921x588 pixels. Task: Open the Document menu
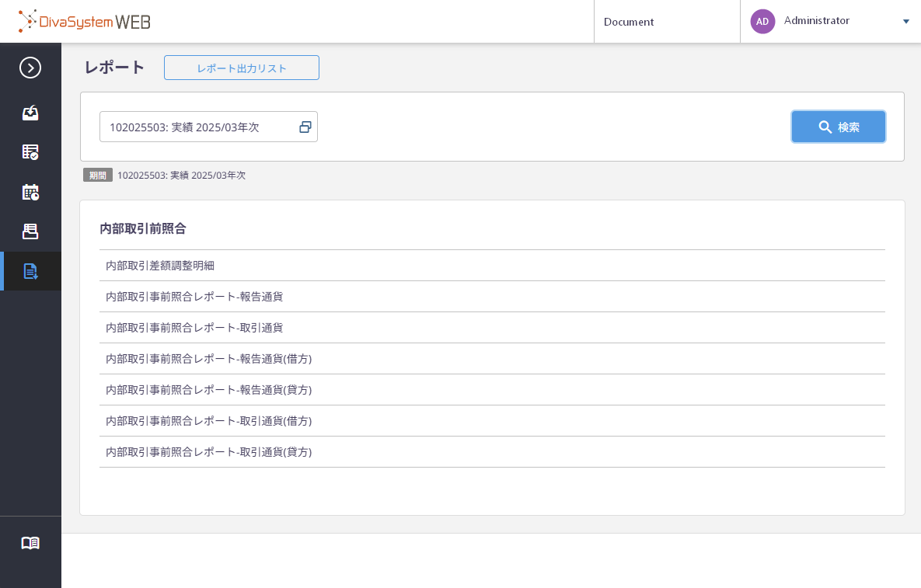click(x=629, y=22)
